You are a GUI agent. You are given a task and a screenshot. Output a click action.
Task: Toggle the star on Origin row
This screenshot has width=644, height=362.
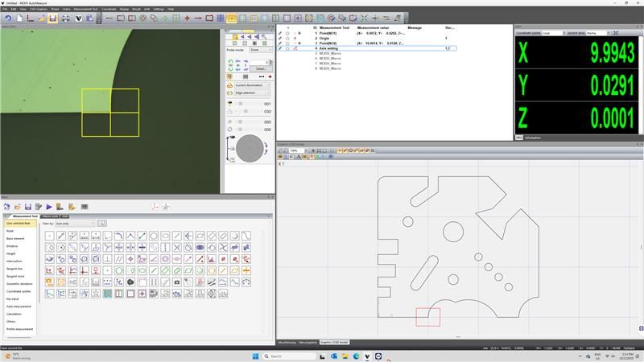[x=287, y=38]
